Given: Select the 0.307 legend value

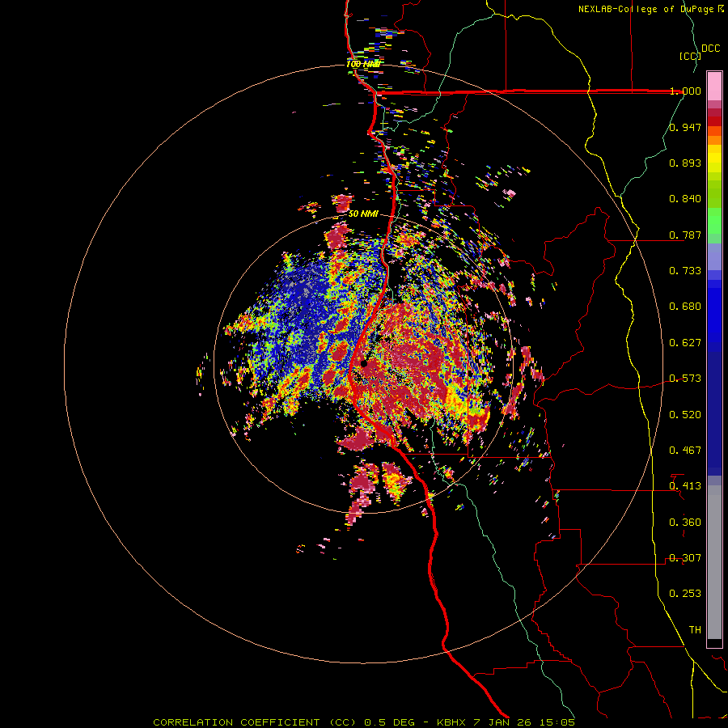Looking at the screenshot, I should (685, 558).
